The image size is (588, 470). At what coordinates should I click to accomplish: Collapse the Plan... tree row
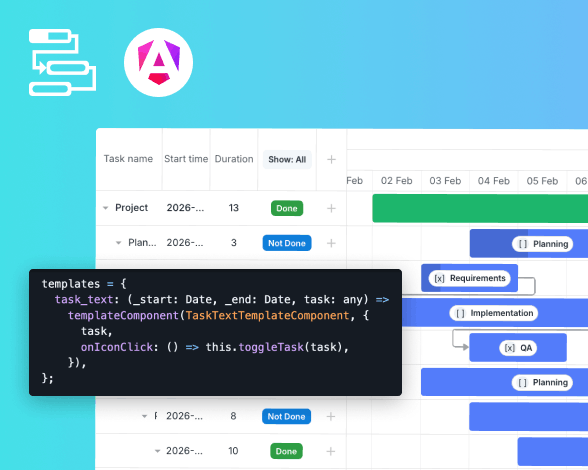(x=118, y=243)
